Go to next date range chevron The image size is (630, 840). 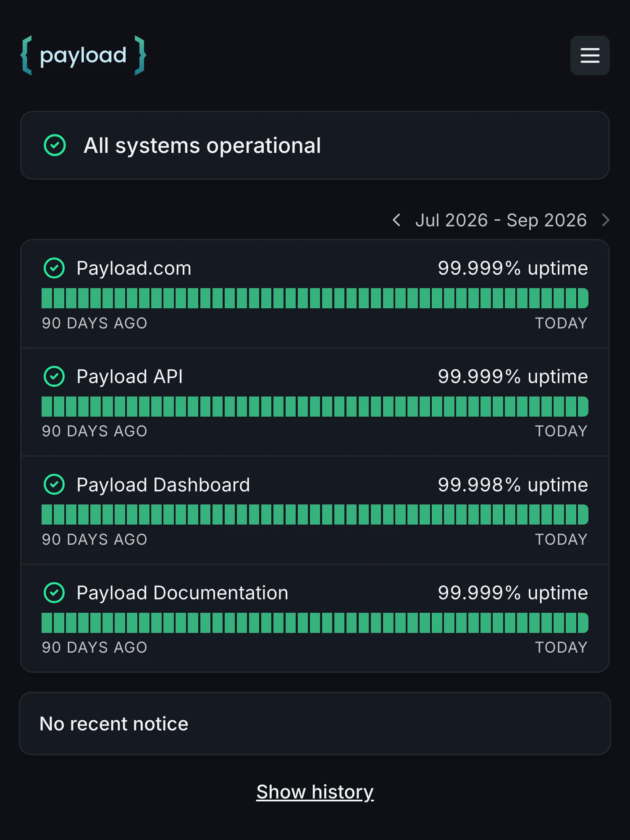tap(605, 220)
